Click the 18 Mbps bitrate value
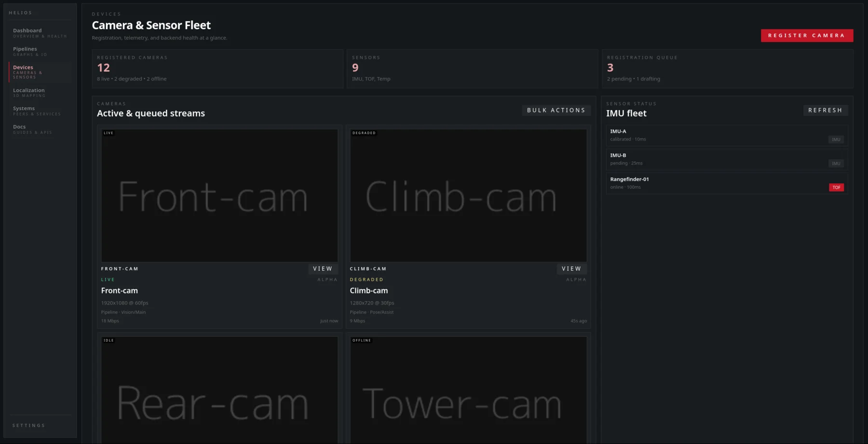The width and height of the screenshot is (868, 444). click(110, 321)
